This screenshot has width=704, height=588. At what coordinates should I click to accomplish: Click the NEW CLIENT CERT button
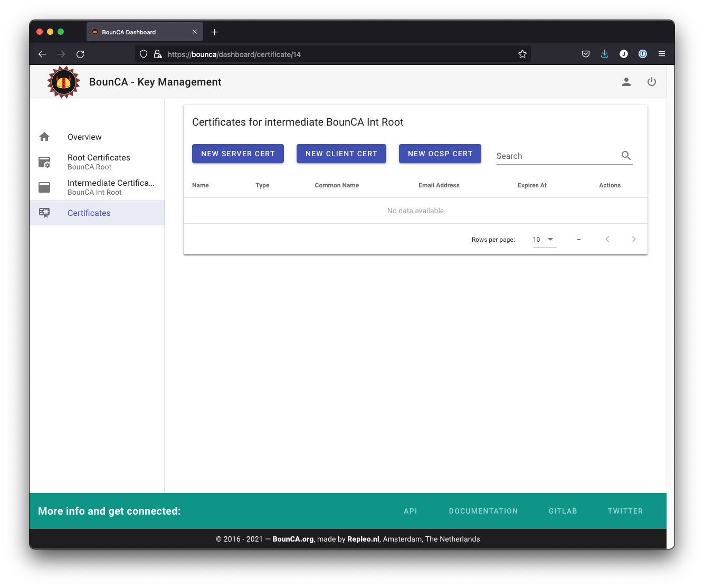[341, 154]
